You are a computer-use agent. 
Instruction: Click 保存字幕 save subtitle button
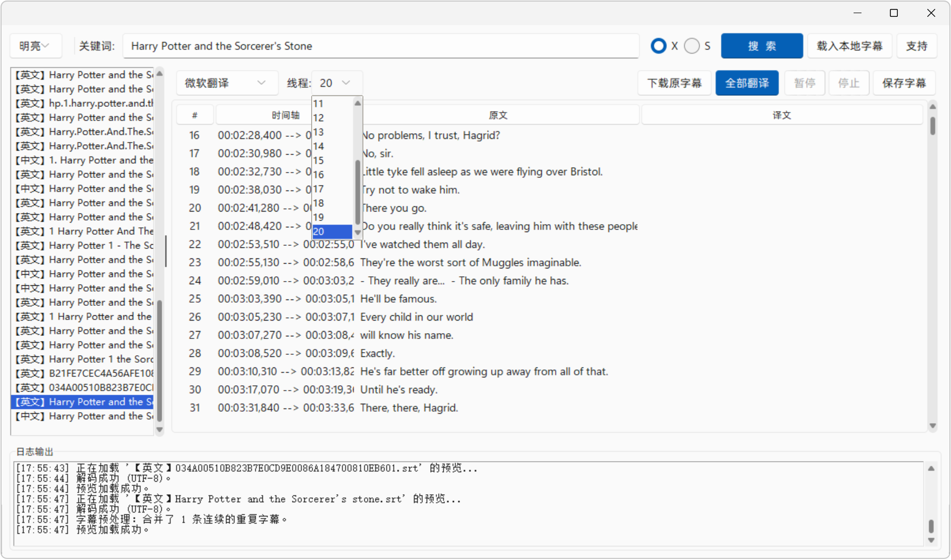pyautogui.click(x=904, y=83)
